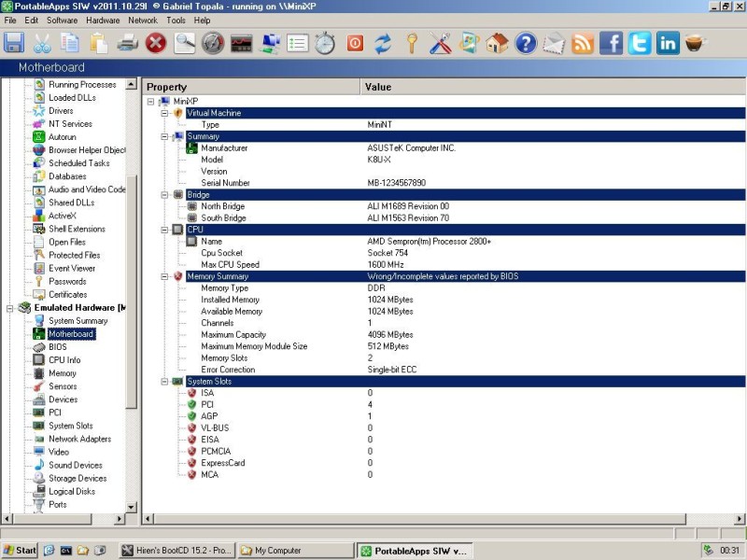Click property pane horizontal scrollbar right arrow

(740, 519)
